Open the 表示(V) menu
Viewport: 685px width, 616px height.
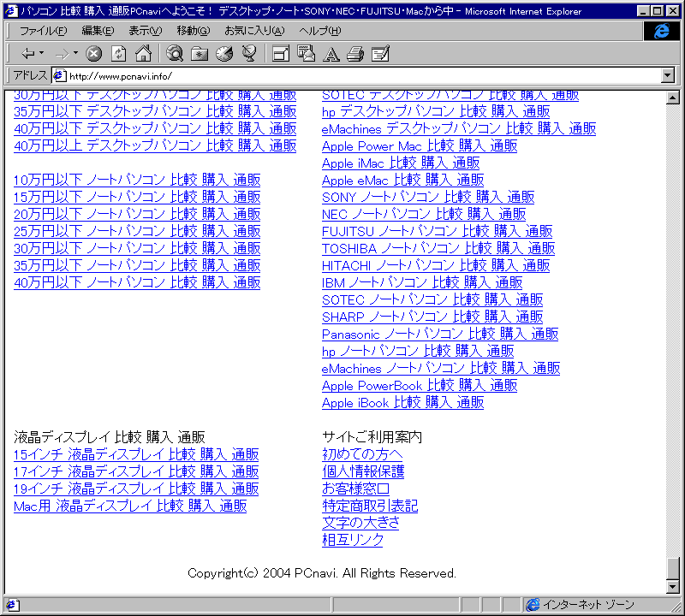pyautogui.click(x=146, y=31)
